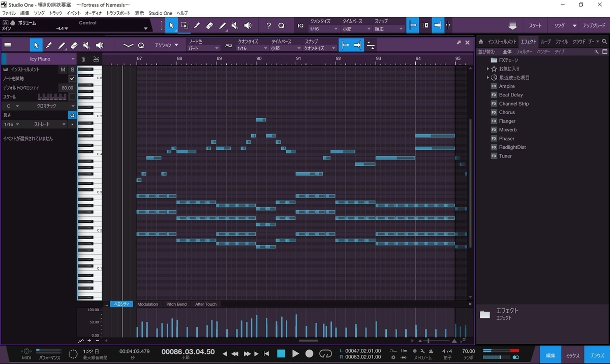The height and width of the screenshot is (364, 610).
Task: Select the Listen tool in the editor toolbar
Action: click(x=100, y=45)
